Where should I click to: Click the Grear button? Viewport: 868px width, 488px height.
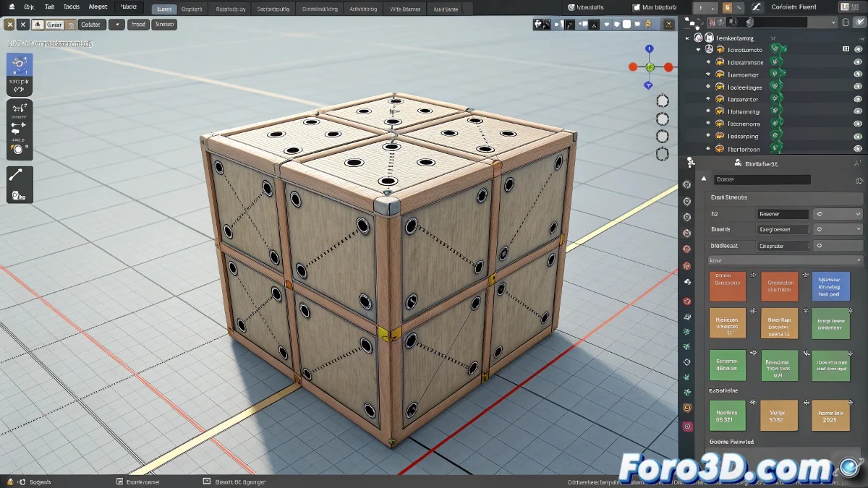pos(55,24)
